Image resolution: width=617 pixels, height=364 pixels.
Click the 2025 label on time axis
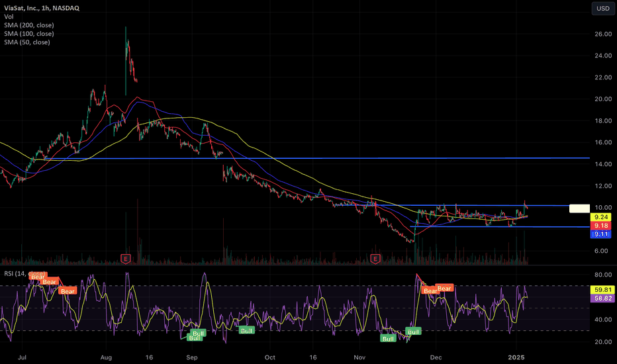pos(516,357)
